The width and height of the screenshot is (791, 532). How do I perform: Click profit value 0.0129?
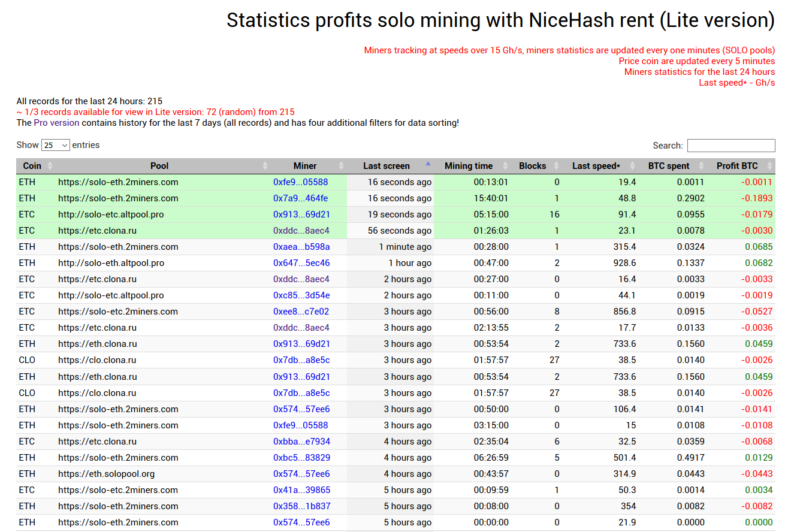pos(758,458)
